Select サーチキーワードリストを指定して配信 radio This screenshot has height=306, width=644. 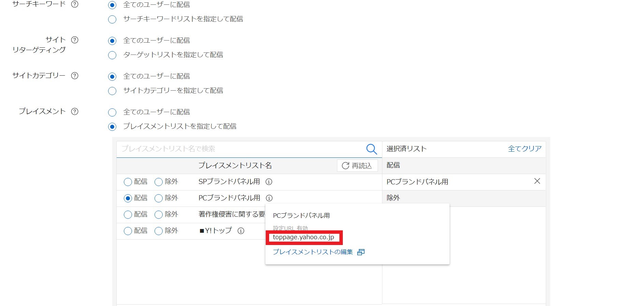[112, 19]
